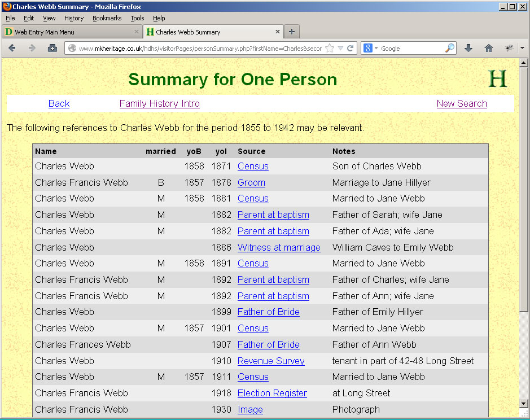Click the New Search link
530x420 pixels.
(461, 103)
